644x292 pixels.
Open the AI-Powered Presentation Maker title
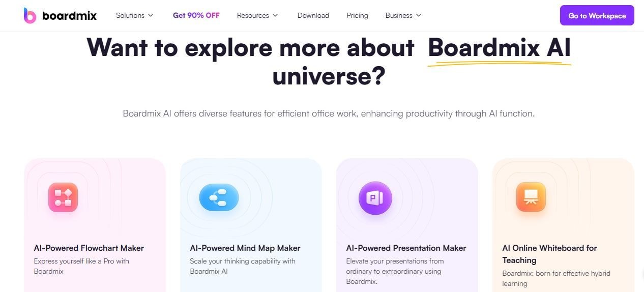(x=406, y=248)
